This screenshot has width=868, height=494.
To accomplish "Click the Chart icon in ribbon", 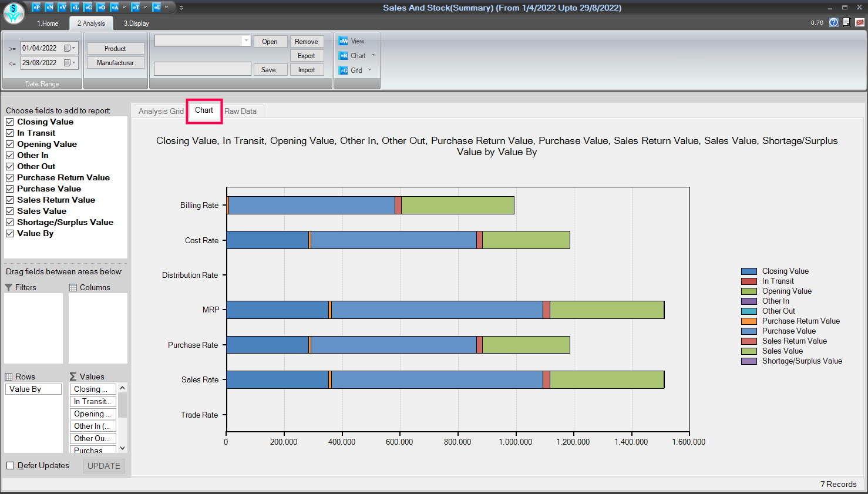I will click(344, 56).
